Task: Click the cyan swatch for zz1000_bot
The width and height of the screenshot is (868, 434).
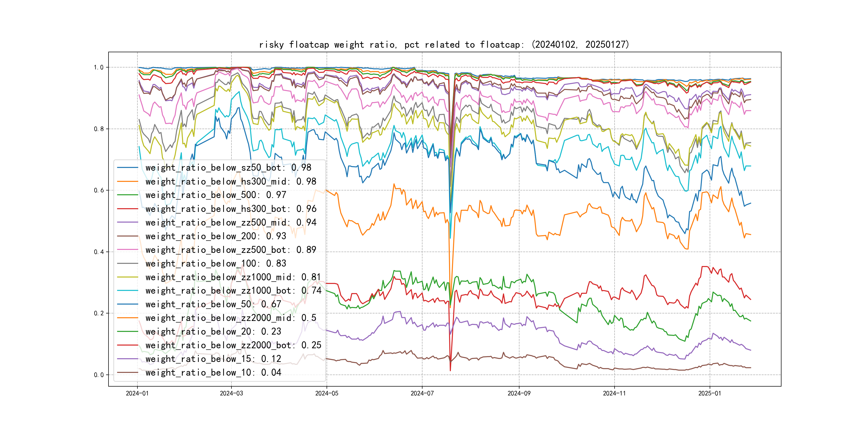Action: coord(127,290)
